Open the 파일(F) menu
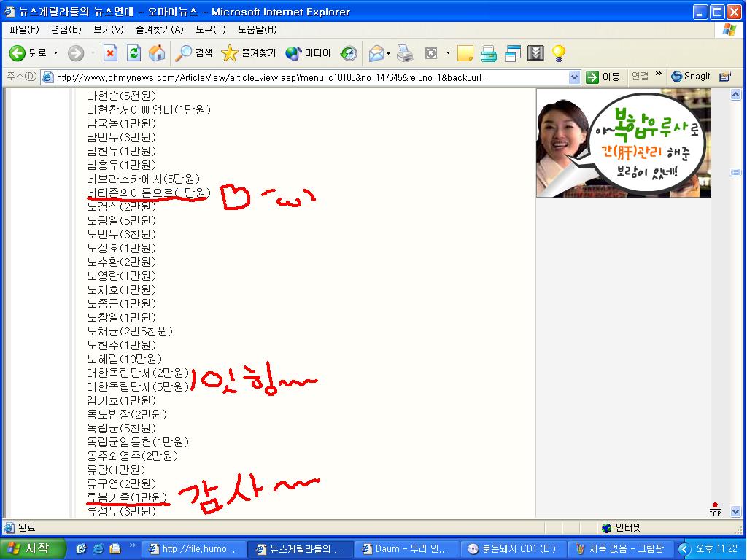The height and width of the screenshot is (560, 747). tap(24, 29)
